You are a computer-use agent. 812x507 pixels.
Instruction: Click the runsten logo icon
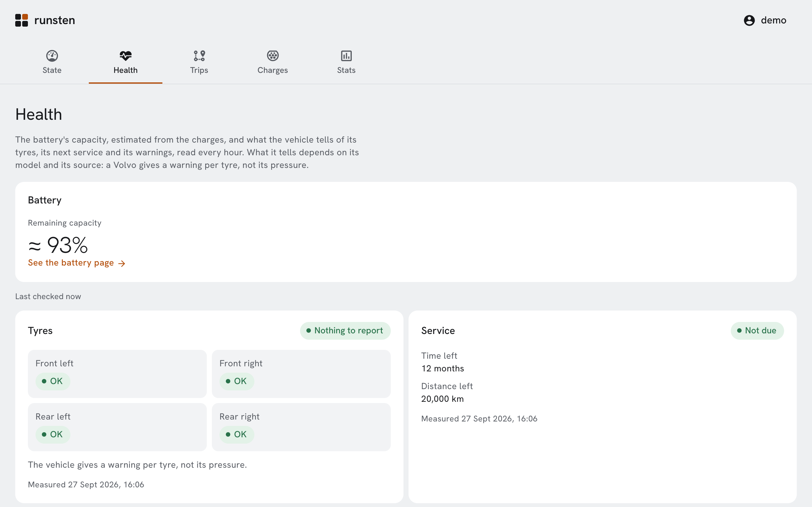[22, 20]
